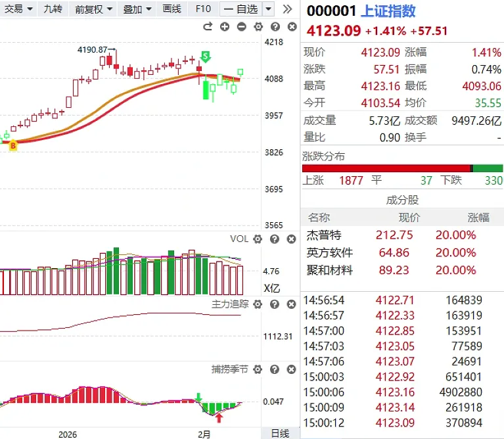This screenshot has height=439, width=504.
Task: Zoom out main chart with minus icon
Action: click(x=241, y=27)
